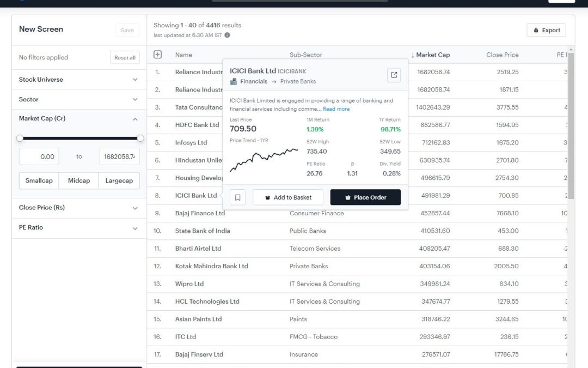588x368 pixels.
Task: Click the ICICI Bank 1-year price trend chart
Action: coord(264,160)
